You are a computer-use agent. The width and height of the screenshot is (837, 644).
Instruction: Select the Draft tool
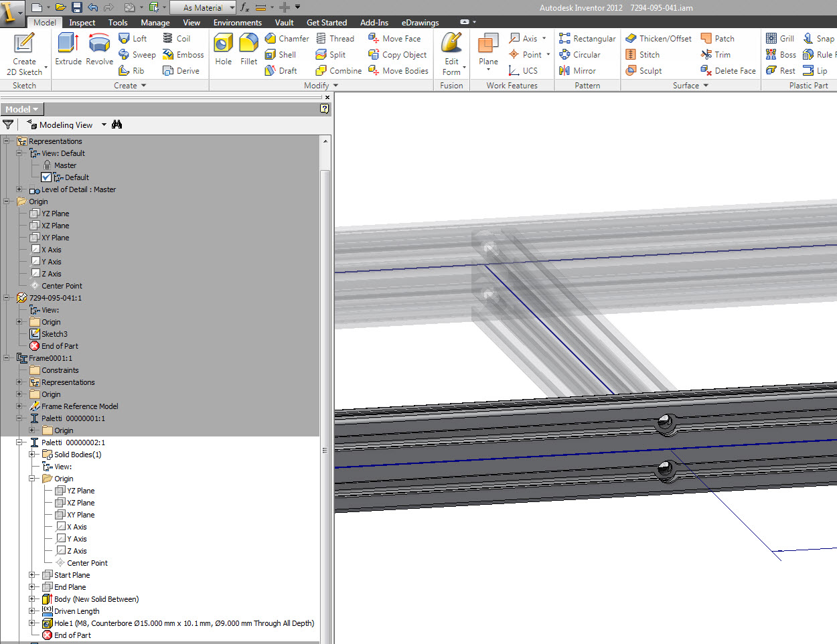(281, 70)
